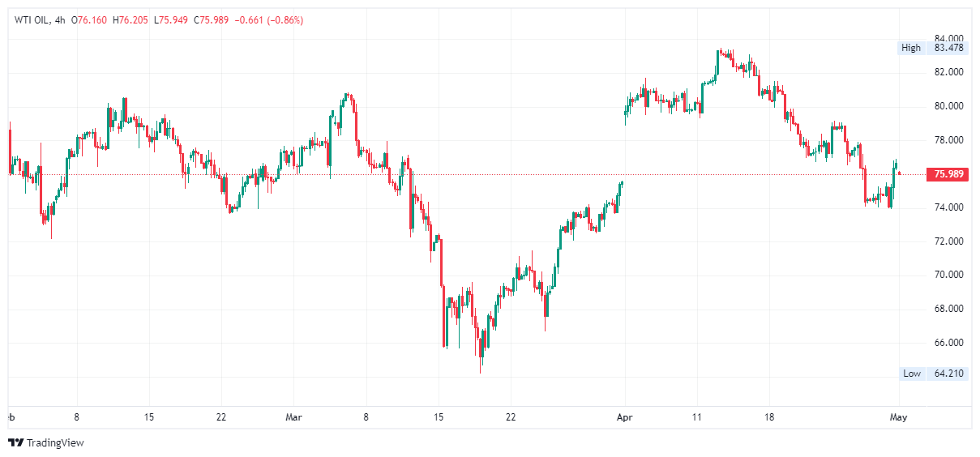Click the open value O76.160 in legend
980x457 pixels.
(88, 20)
